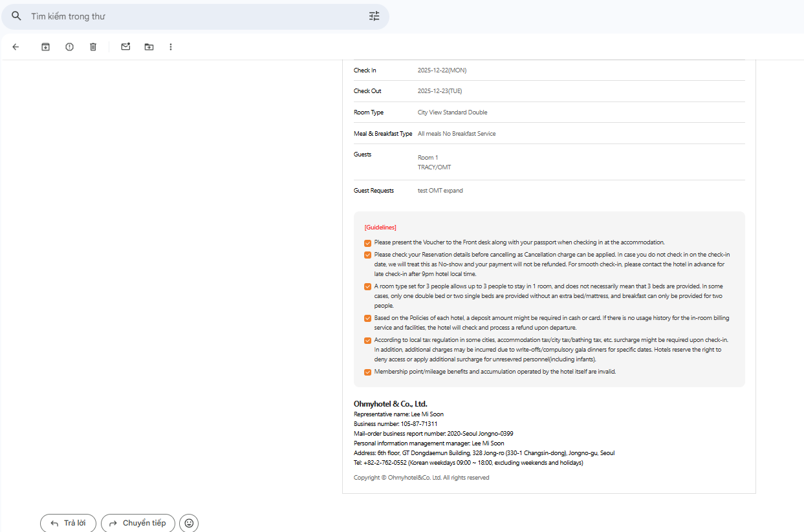Select the "Room 1" guest entry
Viewport: 804px width, 532px height.
point(428,158)
